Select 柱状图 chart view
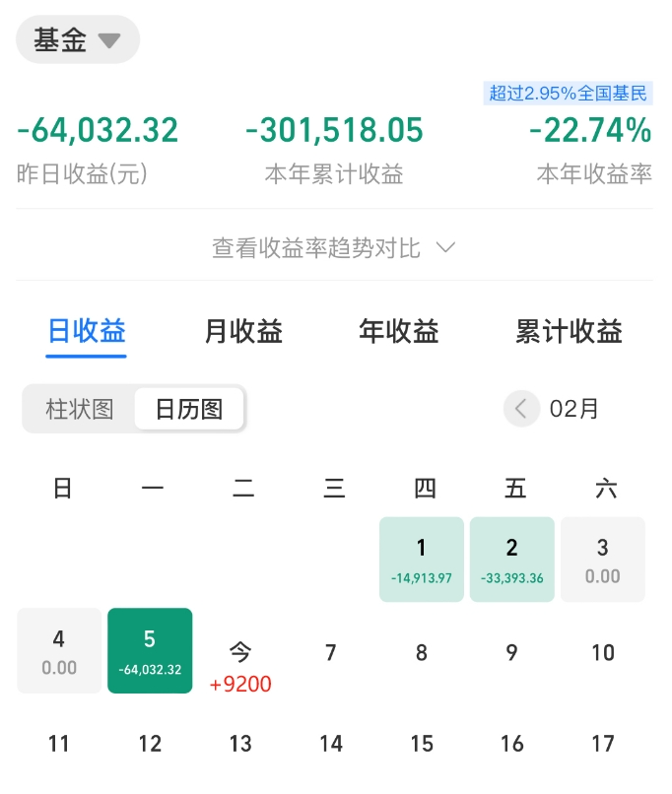 coord(79,409)
